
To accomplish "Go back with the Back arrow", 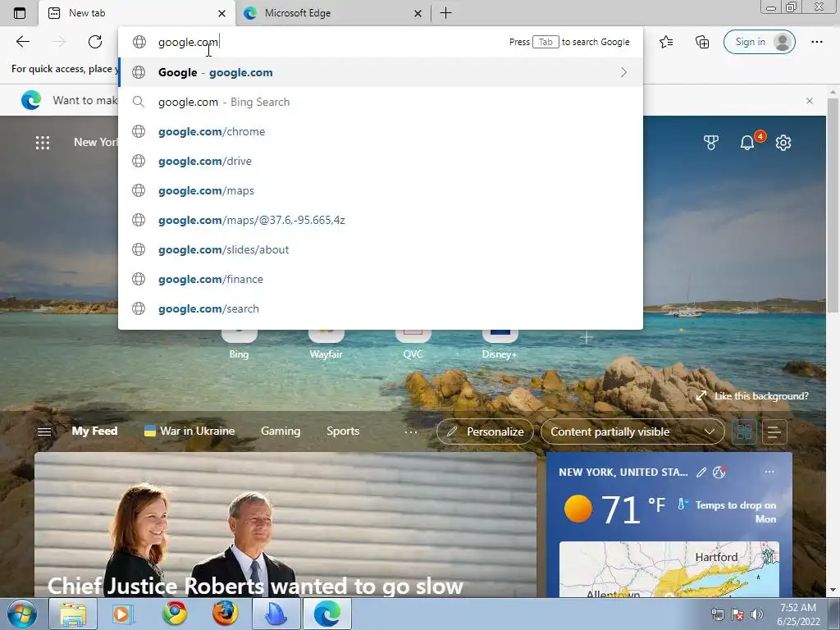I will [22, 42].
